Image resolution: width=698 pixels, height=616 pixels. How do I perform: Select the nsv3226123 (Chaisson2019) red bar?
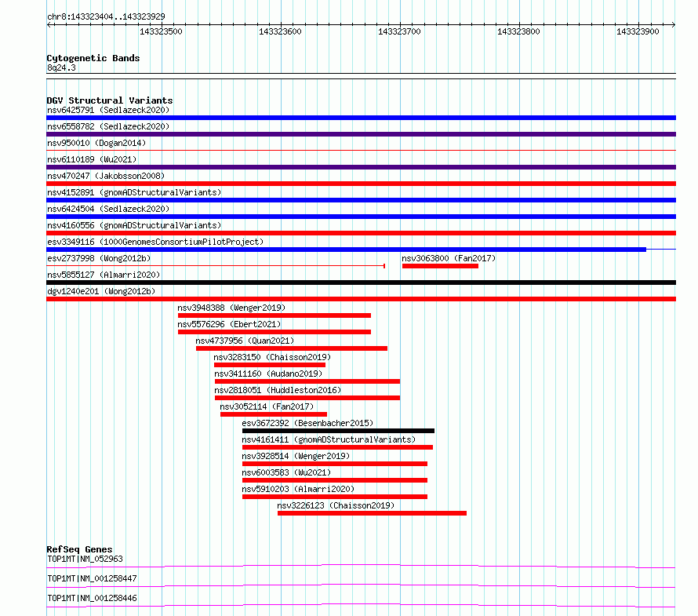373,513
